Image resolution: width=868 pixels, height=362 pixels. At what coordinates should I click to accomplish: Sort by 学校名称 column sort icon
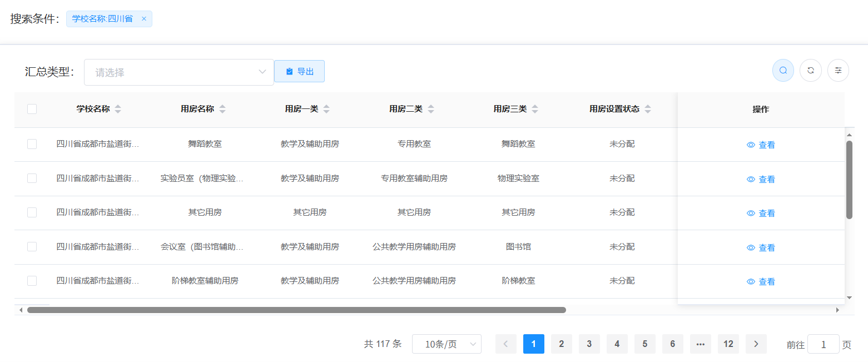point(118,110)
